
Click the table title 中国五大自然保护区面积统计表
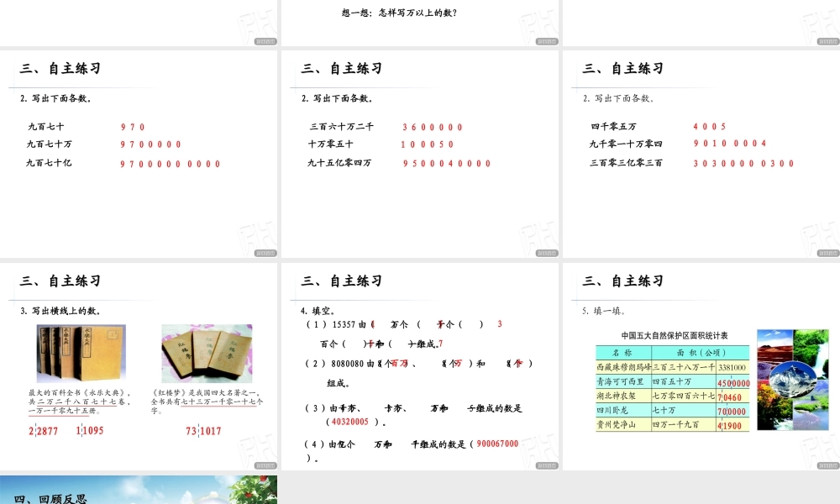(675, 336)
